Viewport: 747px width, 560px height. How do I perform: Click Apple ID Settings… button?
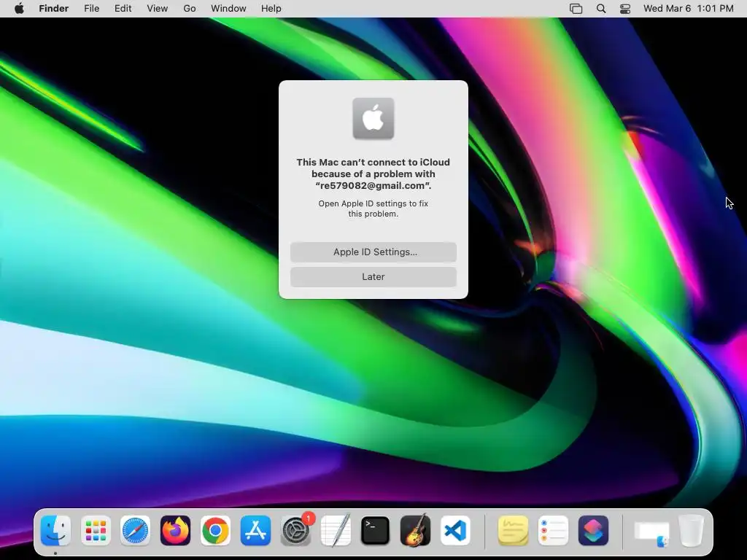[x=373, y=252]
